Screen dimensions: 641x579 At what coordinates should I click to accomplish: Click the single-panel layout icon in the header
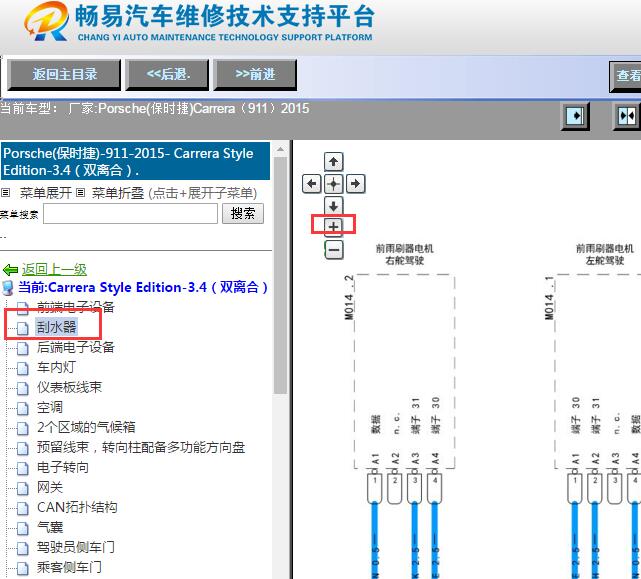[x=575, y=116]
